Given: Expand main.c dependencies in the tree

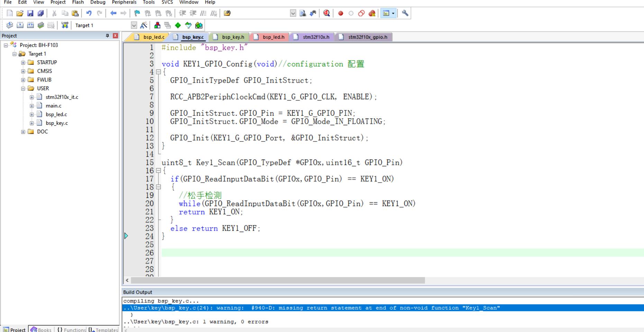Looking at the screenshot, I should point(32,106).
